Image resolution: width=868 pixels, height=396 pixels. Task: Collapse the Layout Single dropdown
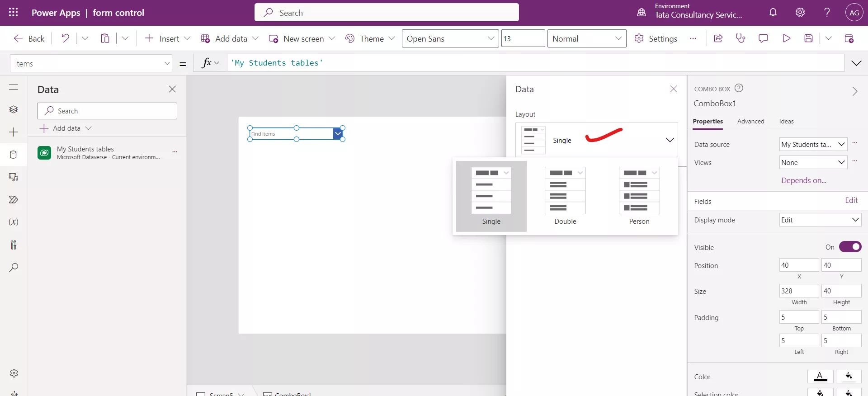[x=597, y=140]
